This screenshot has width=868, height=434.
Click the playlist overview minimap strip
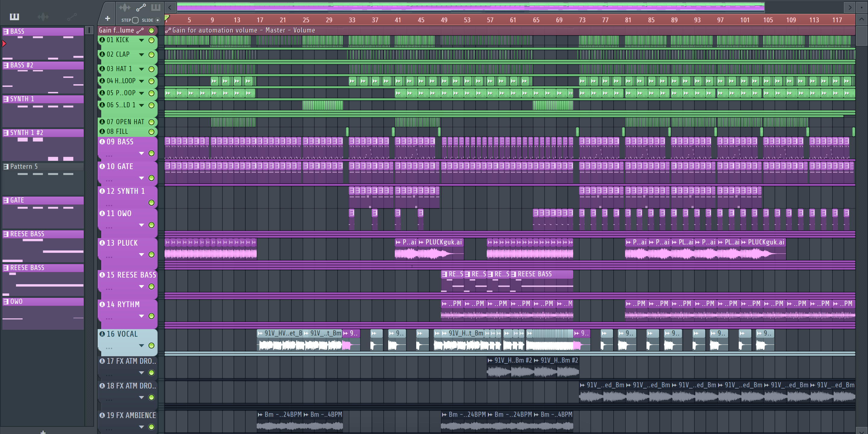470,7
